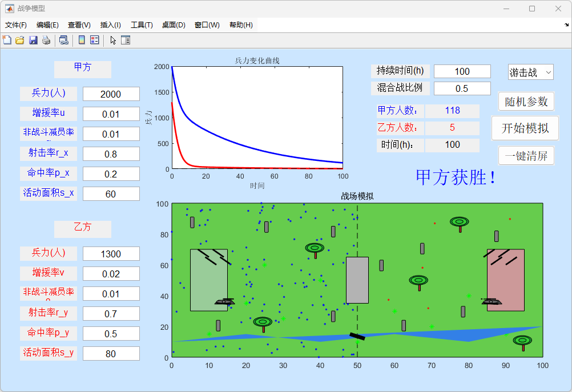Open the 工具(T) menu
Screen dimensions: 572x392
(142, 25)
